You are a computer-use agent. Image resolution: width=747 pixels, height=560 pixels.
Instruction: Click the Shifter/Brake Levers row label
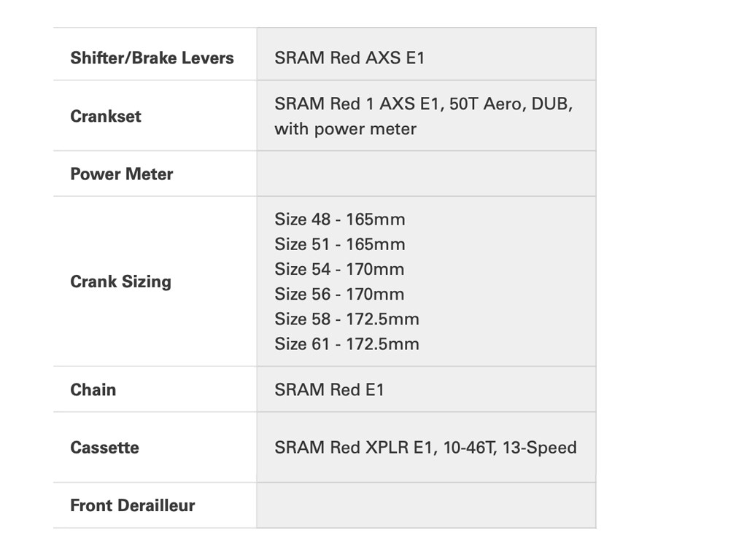pyautogui.click(x=152, y=58)
